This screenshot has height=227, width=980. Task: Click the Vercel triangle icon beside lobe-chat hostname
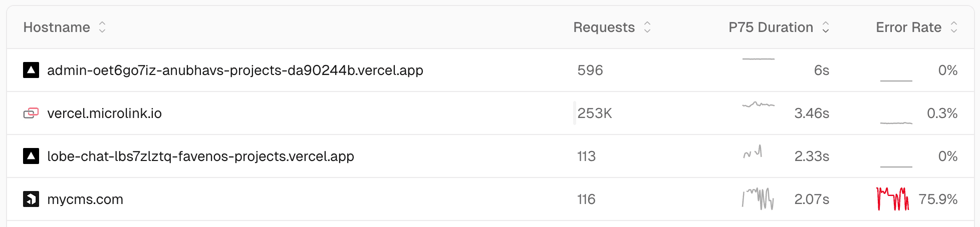(31, 156)
